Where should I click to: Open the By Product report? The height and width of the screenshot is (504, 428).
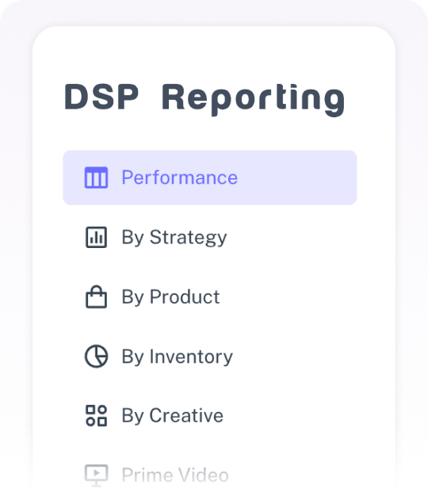pyautogui.click(x=210, y=296)
